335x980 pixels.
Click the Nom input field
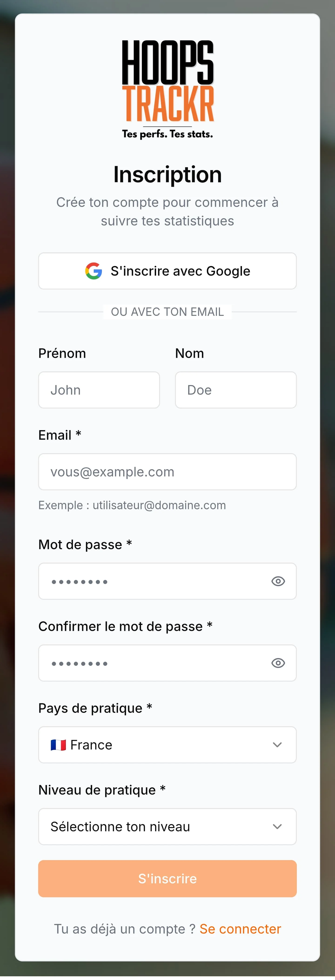coord(236,390)
